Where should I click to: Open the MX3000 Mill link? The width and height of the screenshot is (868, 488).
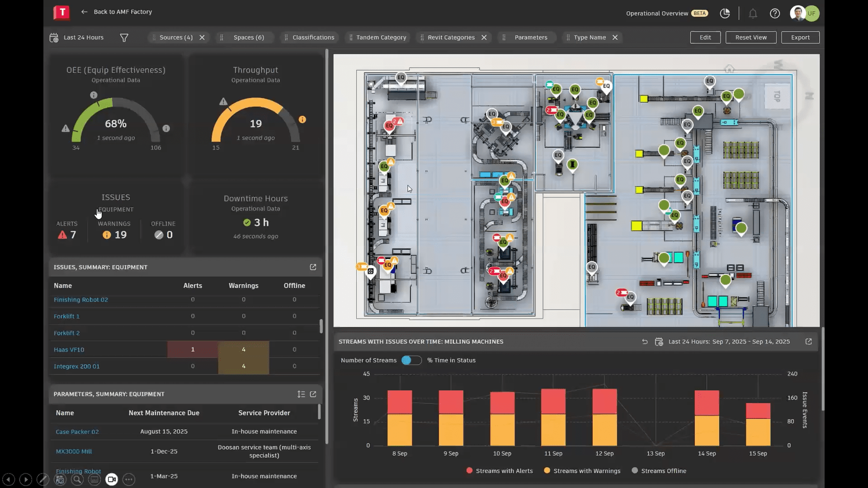point(74,451)
